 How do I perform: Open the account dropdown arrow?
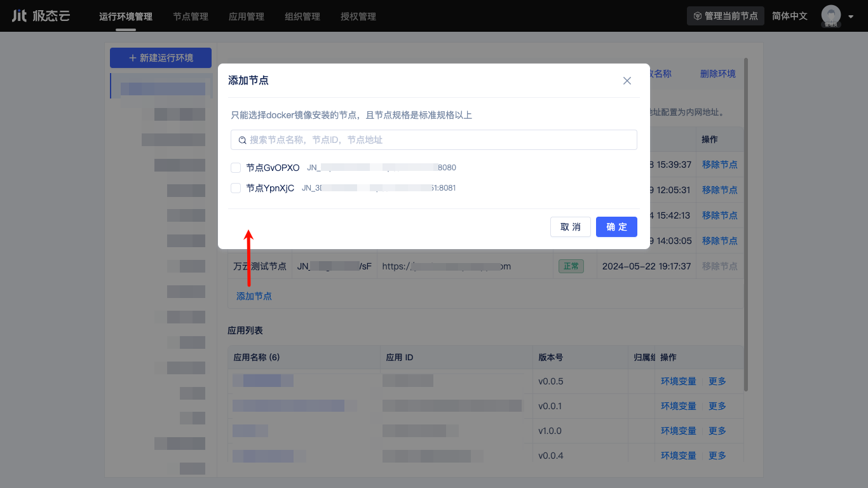pyautogui.click(x=851, y=17)
